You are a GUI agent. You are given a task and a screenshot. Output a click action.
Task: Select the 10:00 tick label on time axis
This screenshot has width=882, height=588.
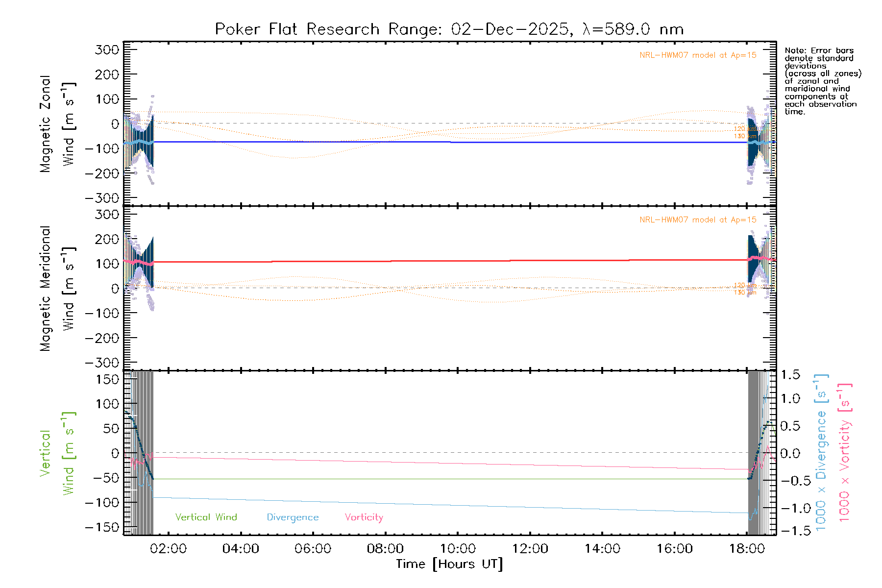458,549
